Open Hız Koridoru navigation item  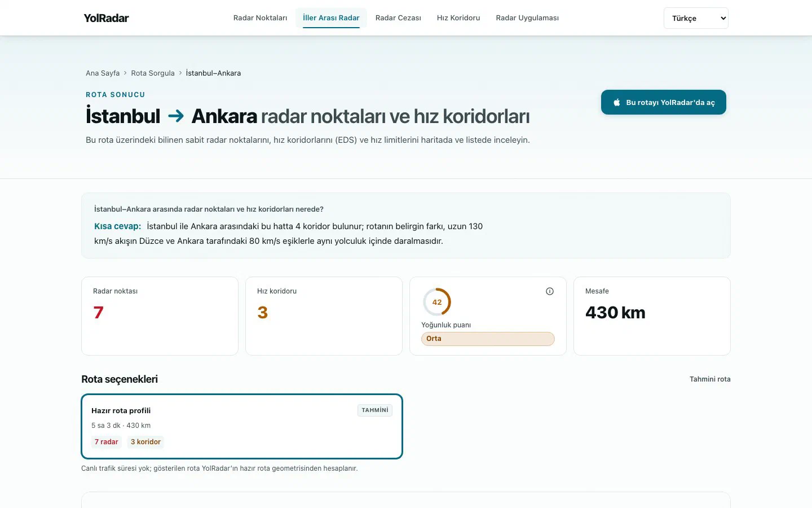(x=458, y=18)
